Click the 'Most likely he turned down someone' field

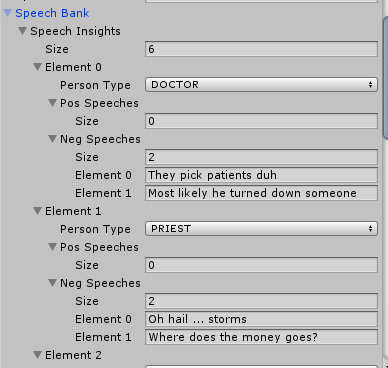(x=261, y=193)
